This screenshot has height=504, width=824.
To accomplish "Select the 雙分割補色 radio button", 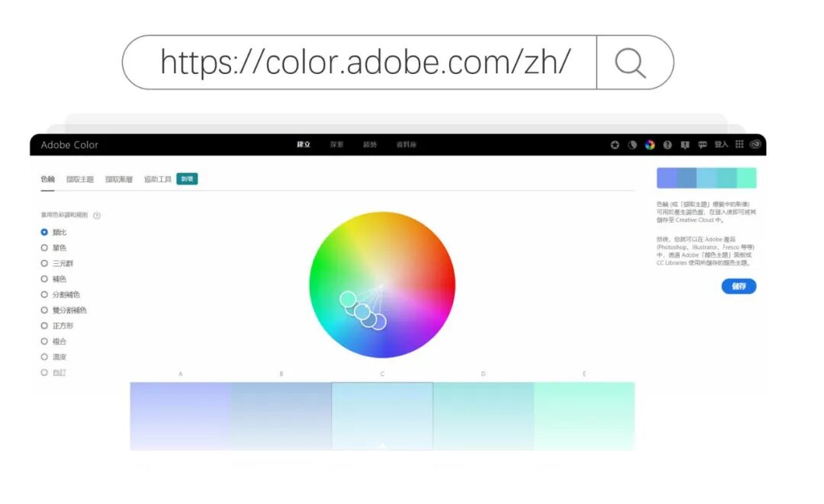I will coord(44,310).
